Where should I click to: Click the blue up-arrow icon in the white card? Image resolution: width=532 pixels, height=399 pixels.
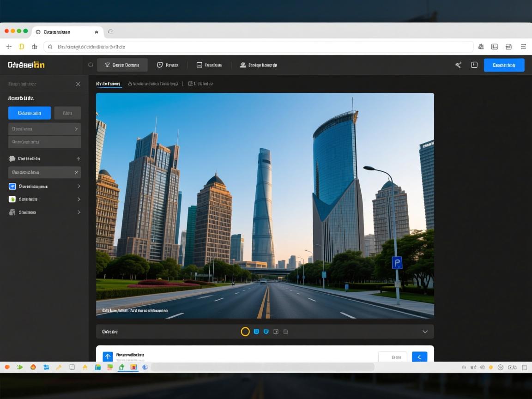(x=108, y=357)
